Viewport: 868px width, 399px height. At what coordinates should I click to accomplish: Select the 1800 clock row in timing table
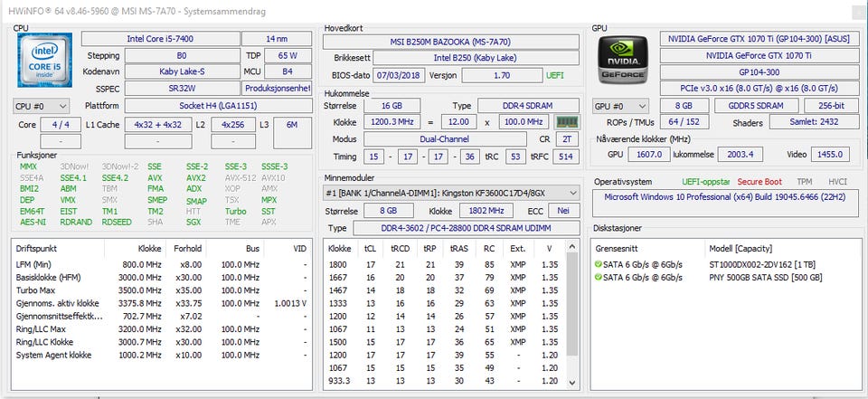(x=445, y=265)
